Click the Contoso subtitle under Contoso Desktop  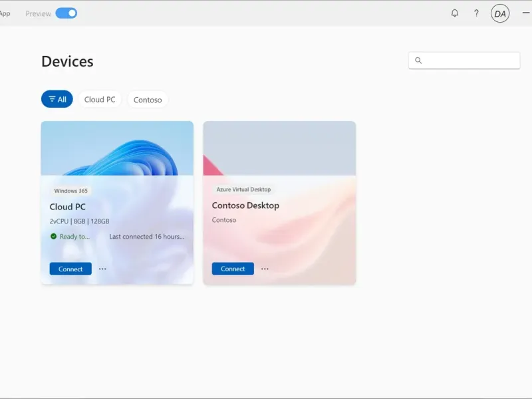224,220
